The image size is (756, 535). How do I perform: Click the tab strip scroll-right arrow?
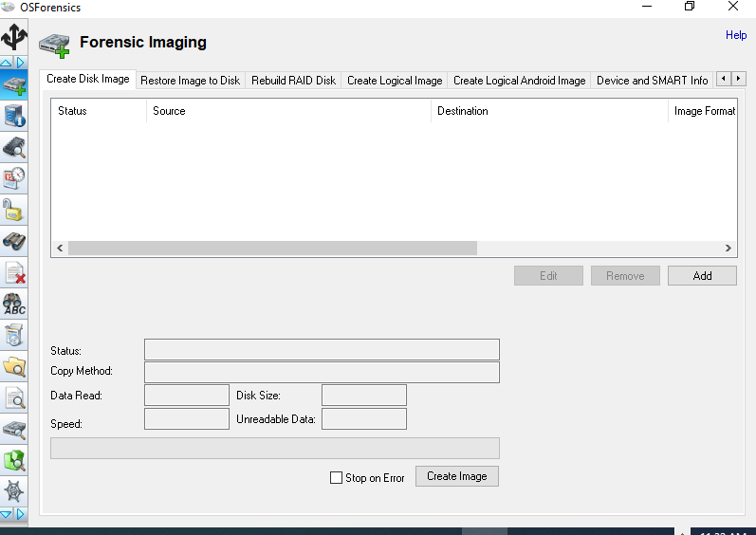pos(738,79)
